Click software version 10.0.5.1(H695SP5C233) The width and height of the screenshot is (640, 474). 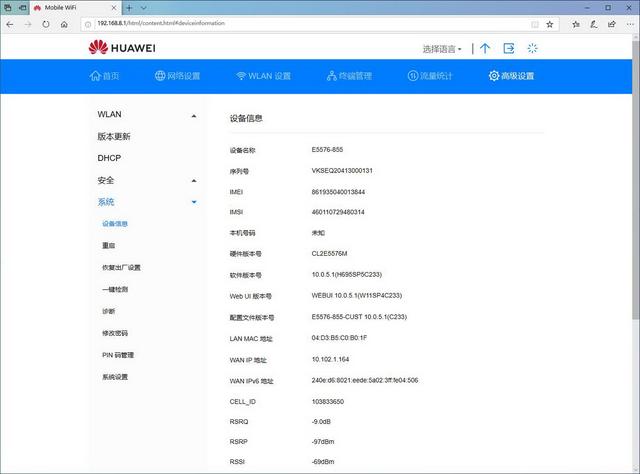(x=347, y=274)
